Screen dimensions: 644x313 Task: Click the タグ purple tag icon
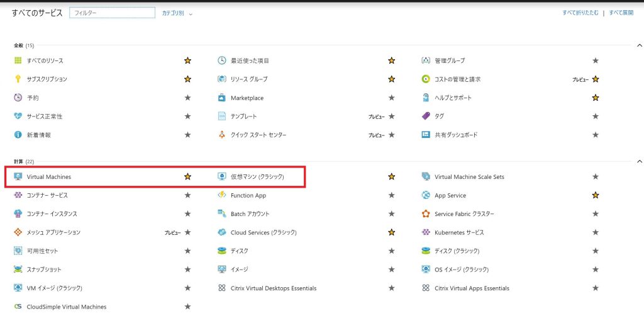click(x=426, y=116)
